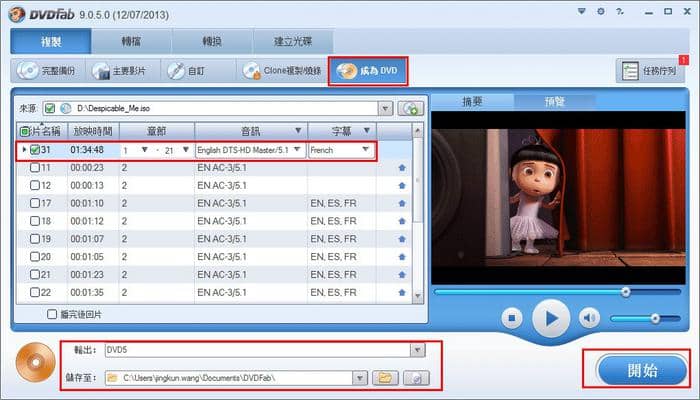Check title 21 checkbox
Viewport: 700px width, 400px height.
[35, 275]
